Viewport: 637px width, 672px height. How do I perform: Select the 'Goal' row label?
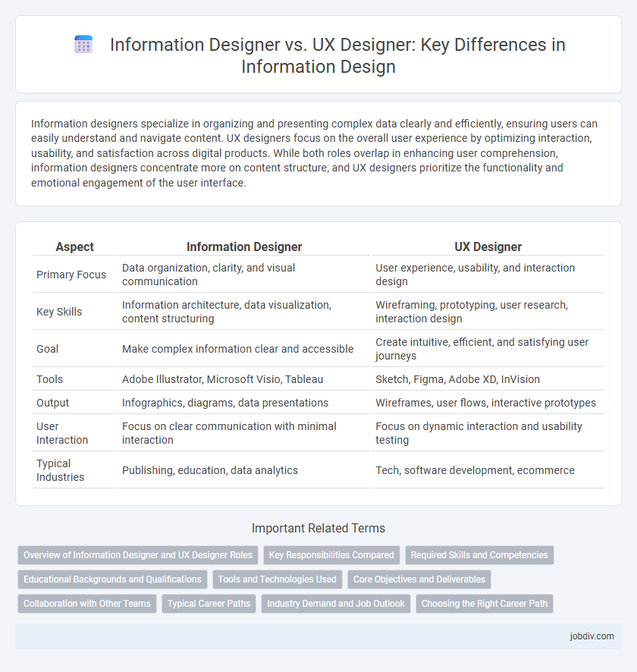click(x=47, y=350)
